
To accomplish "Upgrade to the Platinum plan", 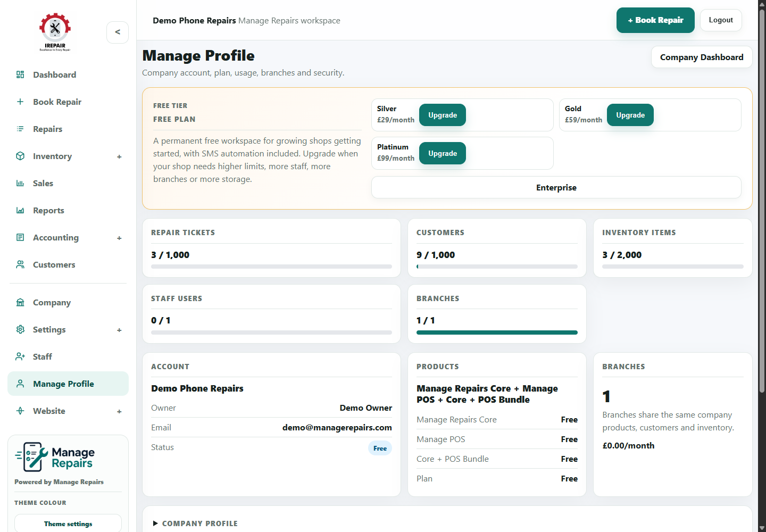I will (x=443, y=153).
